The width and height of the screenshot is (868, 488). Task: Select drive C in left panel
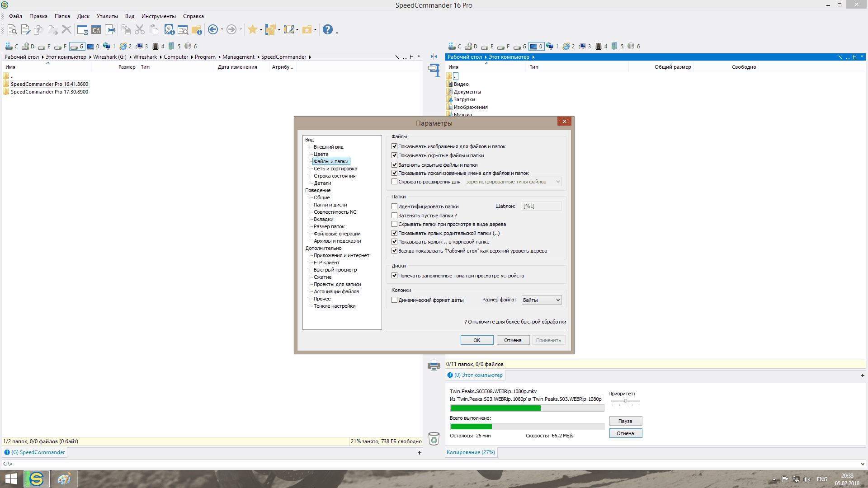(12, 46)
